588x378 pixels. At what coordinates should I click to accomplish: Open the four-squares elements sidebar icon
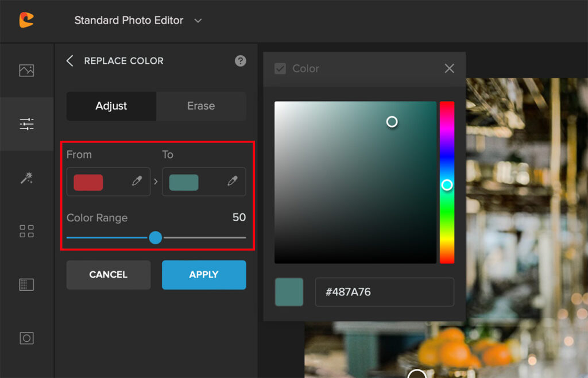click(26, 231)
